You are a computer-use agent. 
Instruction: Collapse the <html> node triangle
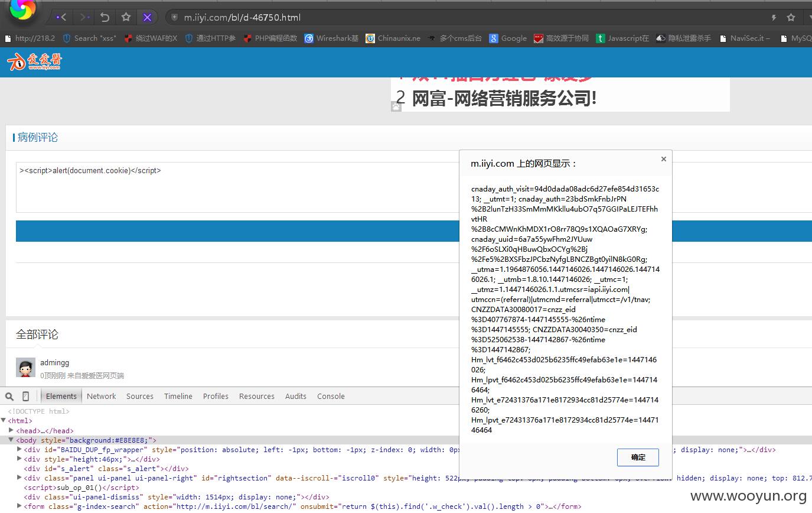click(4, 421)
